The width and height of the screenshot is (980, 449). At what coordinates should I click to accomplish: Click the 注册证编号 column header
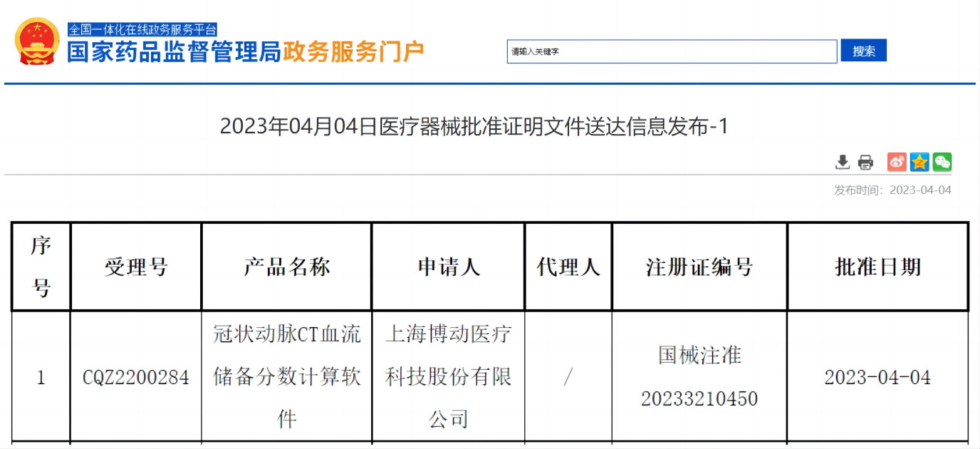pos(699,267)
